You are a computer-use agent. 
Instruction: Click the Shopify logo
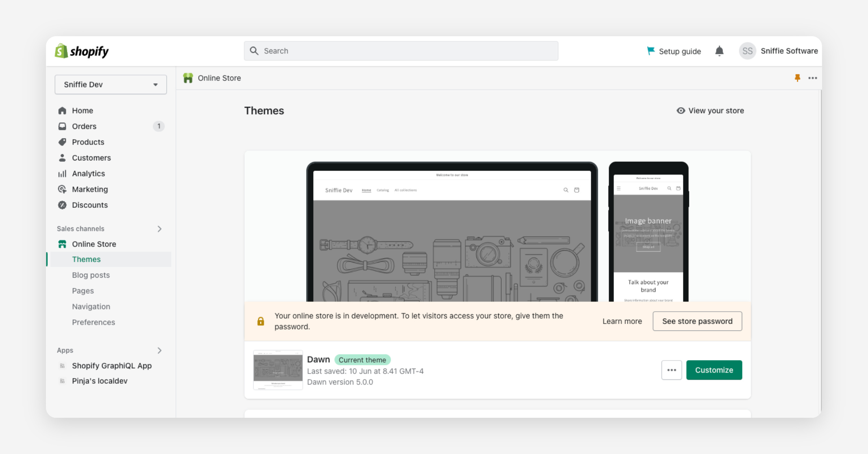click(x=82, y=51)
